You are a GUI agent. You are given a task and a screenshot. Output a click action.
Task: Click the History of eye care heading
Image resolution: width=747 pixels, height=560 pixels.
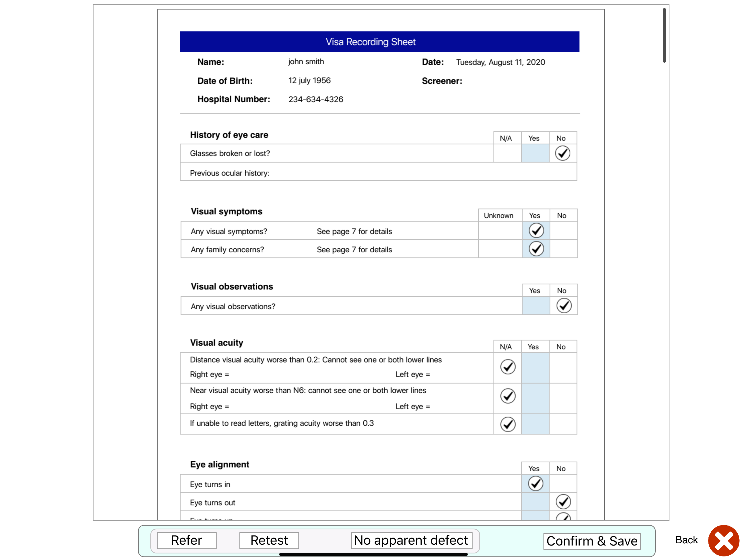[229, 135]
